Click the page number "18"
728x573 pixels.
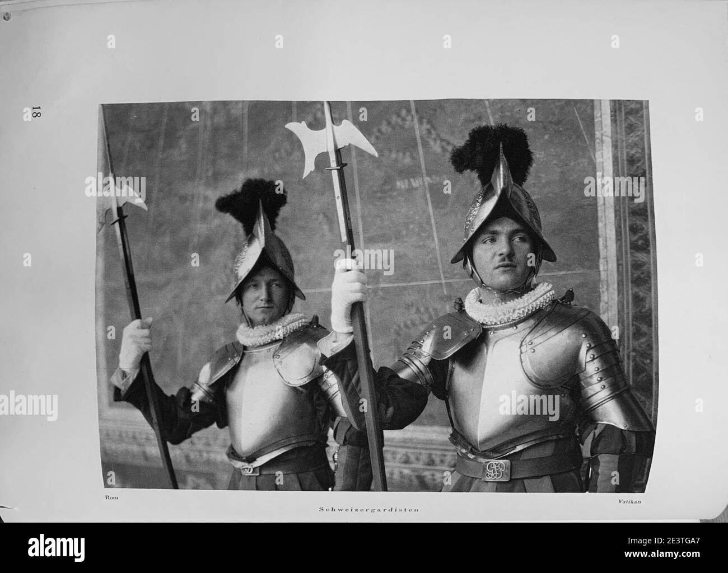click(x=36, y=111)
